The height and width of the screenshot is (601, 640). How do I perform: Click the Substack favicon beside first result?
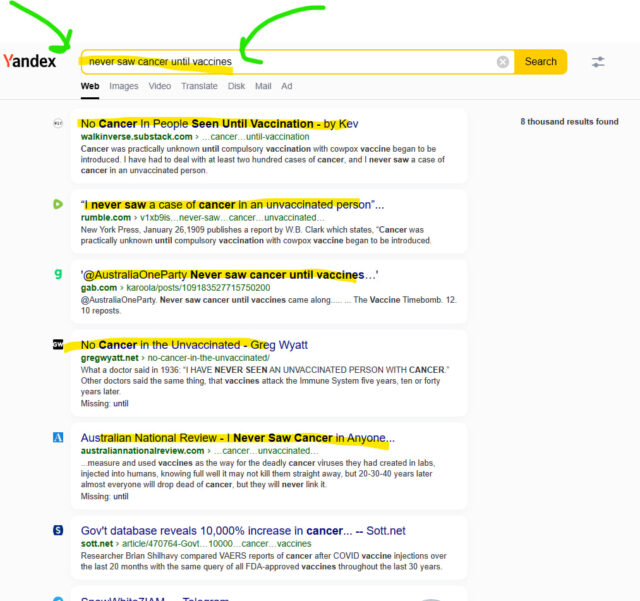click(x=58, y=123)
